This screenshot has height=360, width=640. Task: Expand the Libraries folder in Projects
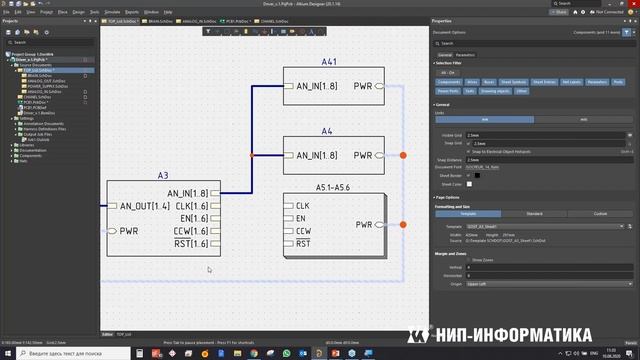pos(11,145)
